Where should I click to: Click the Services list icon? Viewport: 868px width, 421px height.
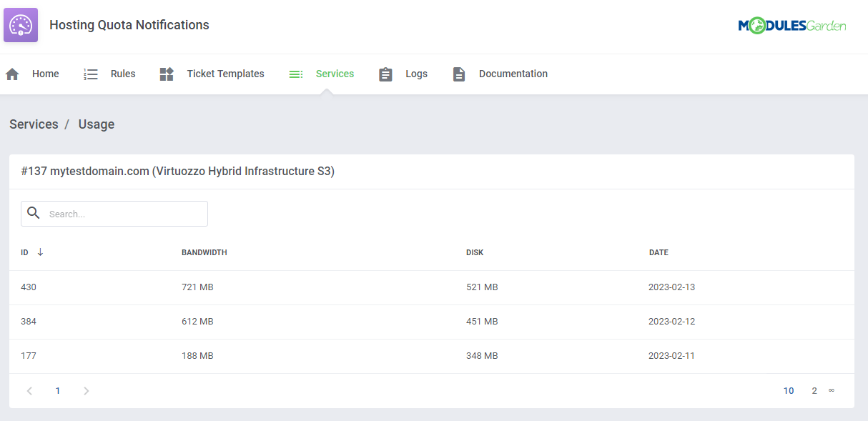[x=296, y=74]
